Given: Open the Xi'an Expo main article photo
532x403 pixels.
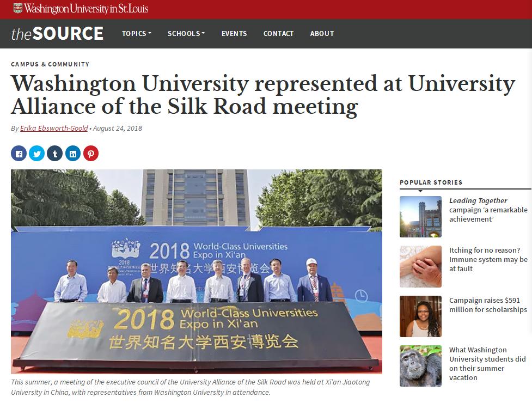Looking at the screenshot, I should click(x=197, y=272).
